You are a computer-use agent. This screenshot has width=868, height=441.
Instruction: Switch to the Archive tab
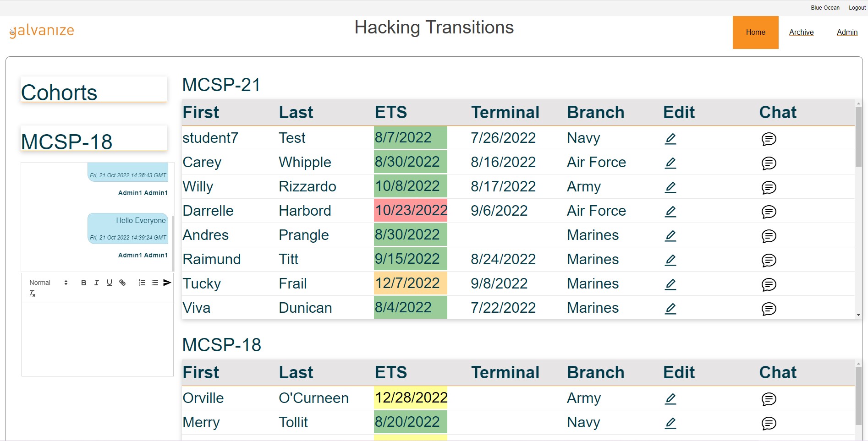click(x=801, y=32)
